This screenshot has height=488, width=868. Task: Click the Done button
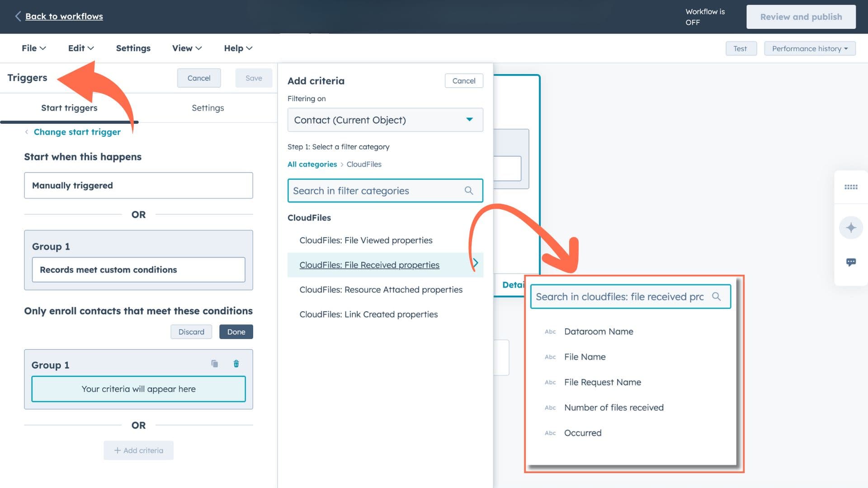[236, 332]
